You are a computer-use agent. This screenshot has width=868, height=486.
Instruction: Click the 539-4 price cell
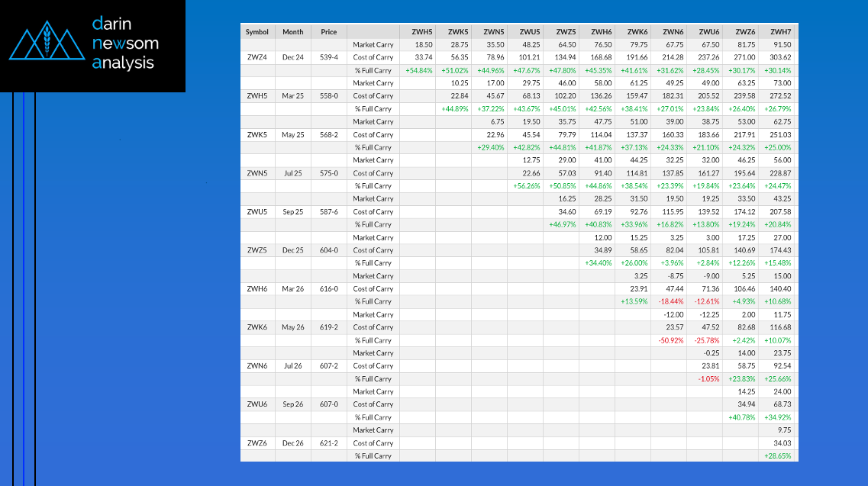(328, 57)
